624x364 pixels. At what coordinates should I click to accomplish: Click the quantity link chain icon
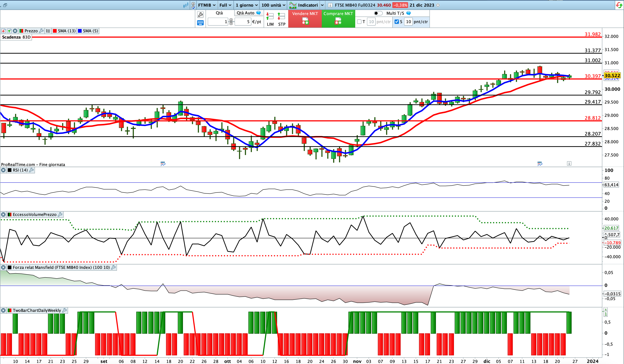(231, 22)
